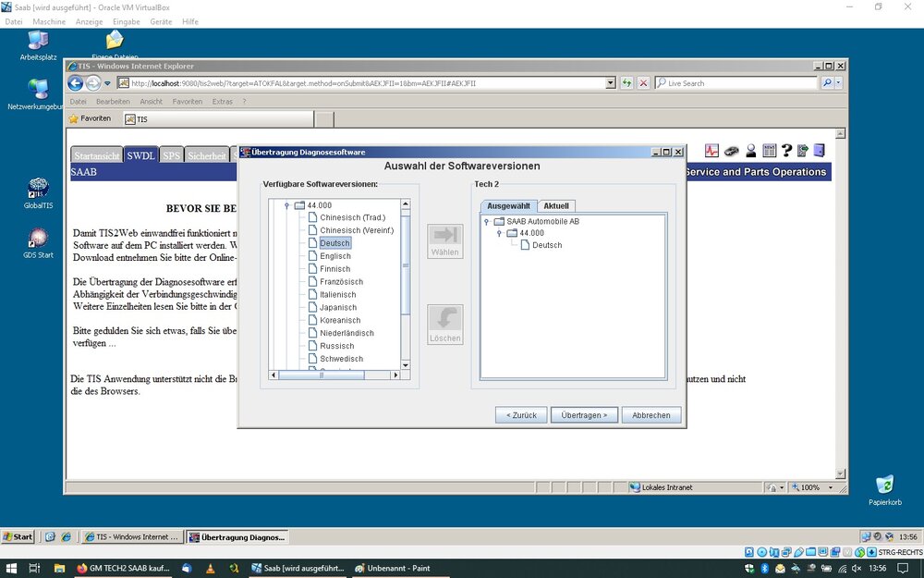The image size is (924, 578).
Task: Click the Favoriten star button
Action: coord(90,118)
